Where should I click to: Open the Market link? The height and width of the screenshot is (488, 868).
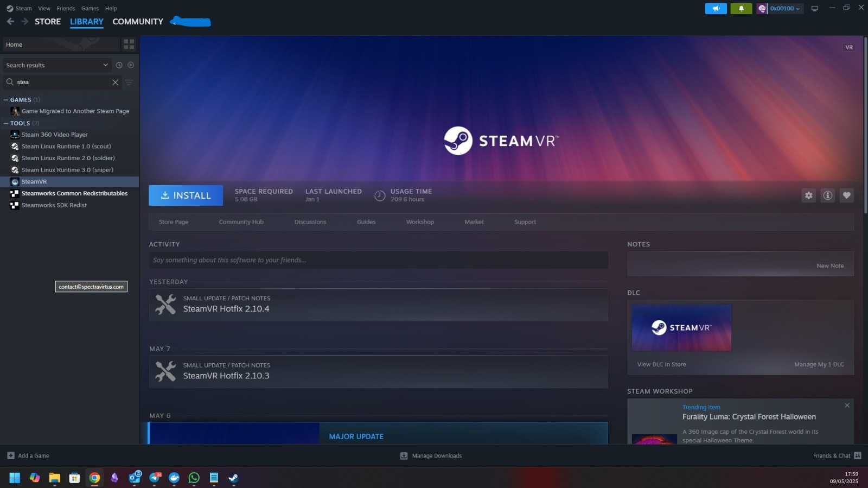(474, 222)
